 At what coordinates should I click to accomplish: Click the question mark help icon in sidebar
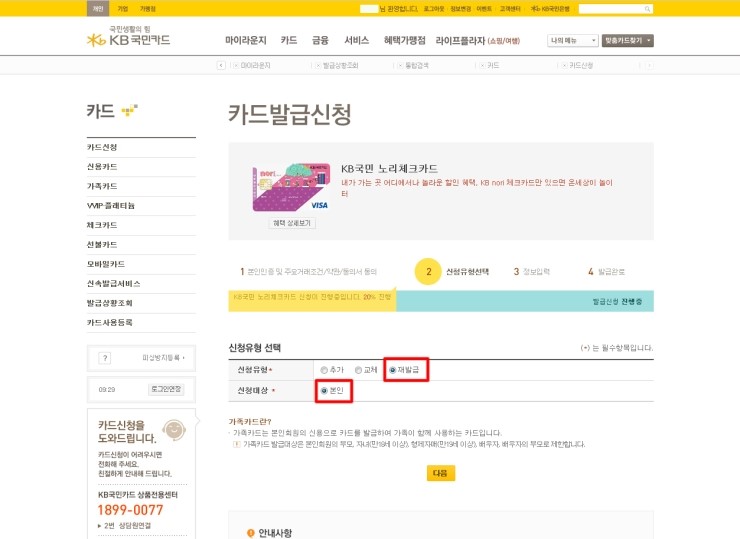105,358
